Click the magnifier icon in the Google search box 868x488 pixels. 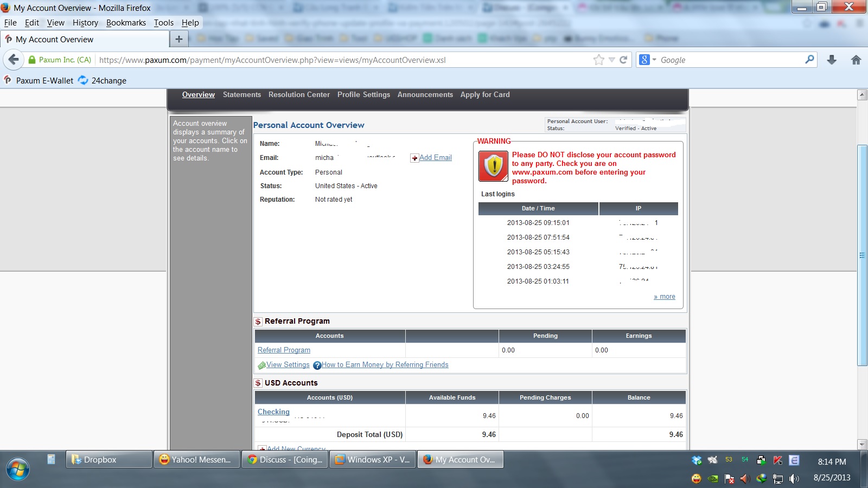coord(809,59)
